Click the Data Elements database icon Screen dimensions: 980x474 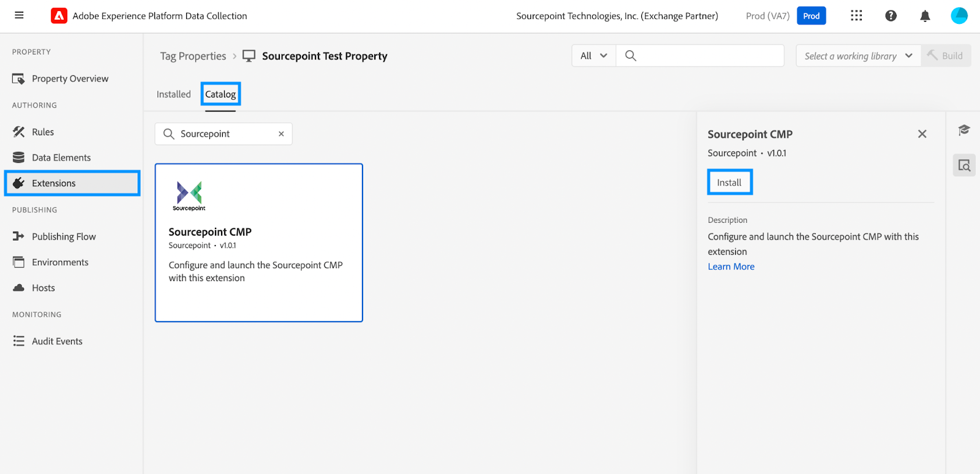[19, 157]
